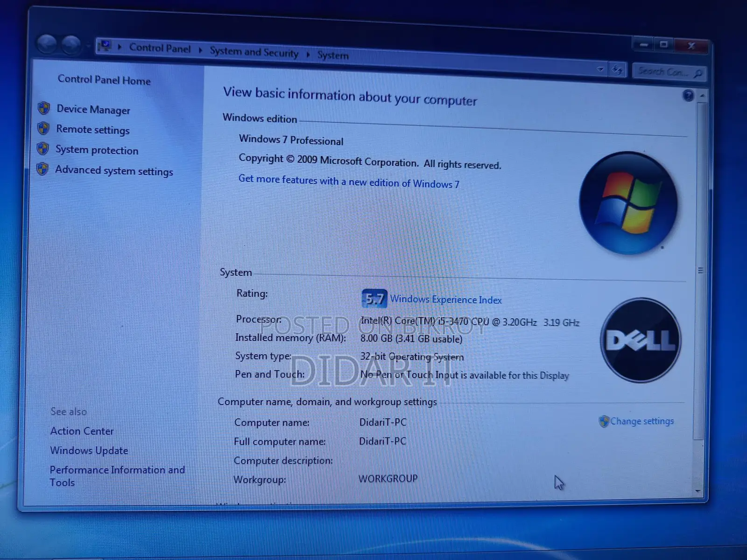Image resolution: width=747 pixels, height=560 pixels.
Task: Click the shield icon next to System protection
Action: (43, 149)
